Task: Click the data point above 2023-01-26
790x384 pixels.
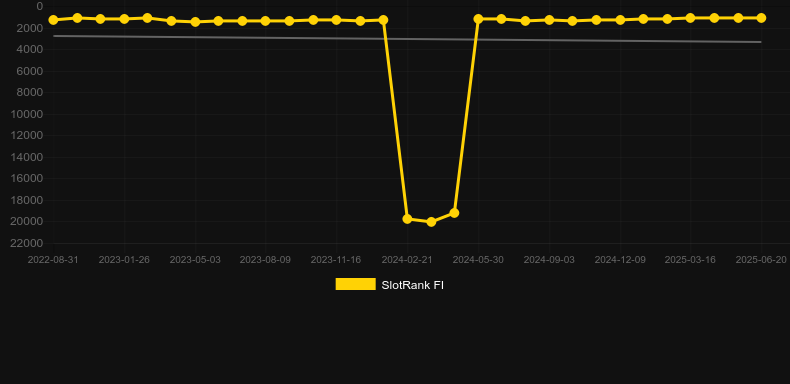Action: tap(124, 19)
